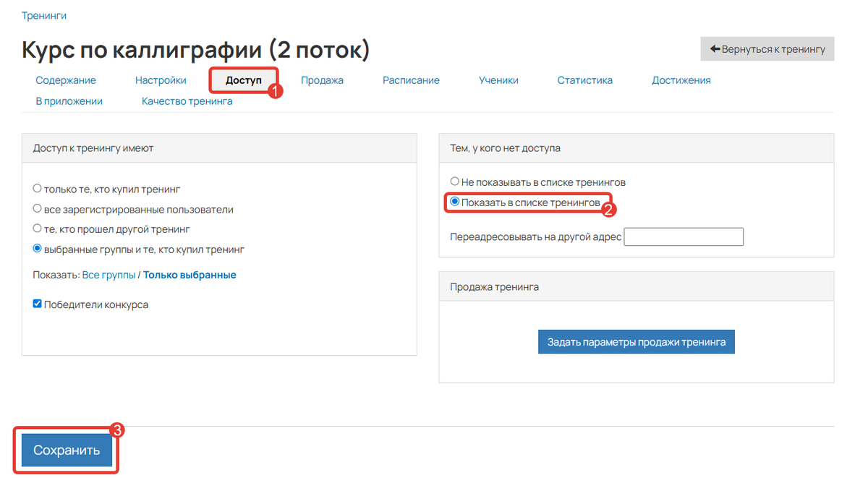Select 'Не показывать в списке тренингов'

click(454, 182)
